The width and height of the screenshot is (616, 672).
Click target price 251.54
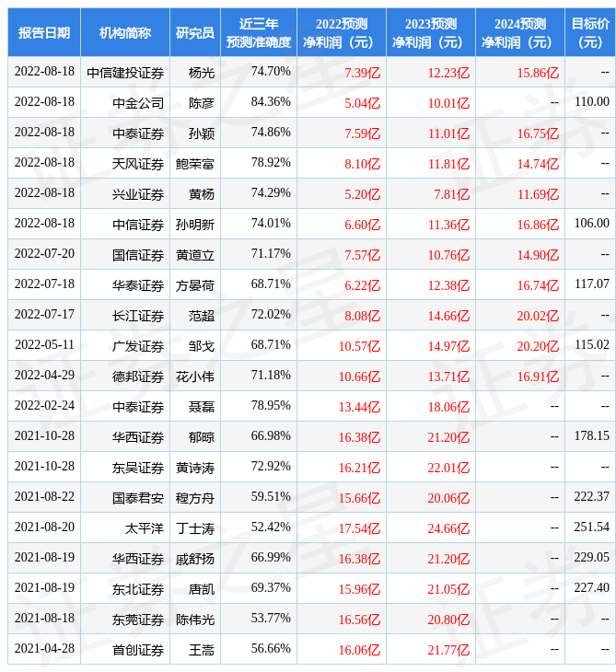coord(590,527)
